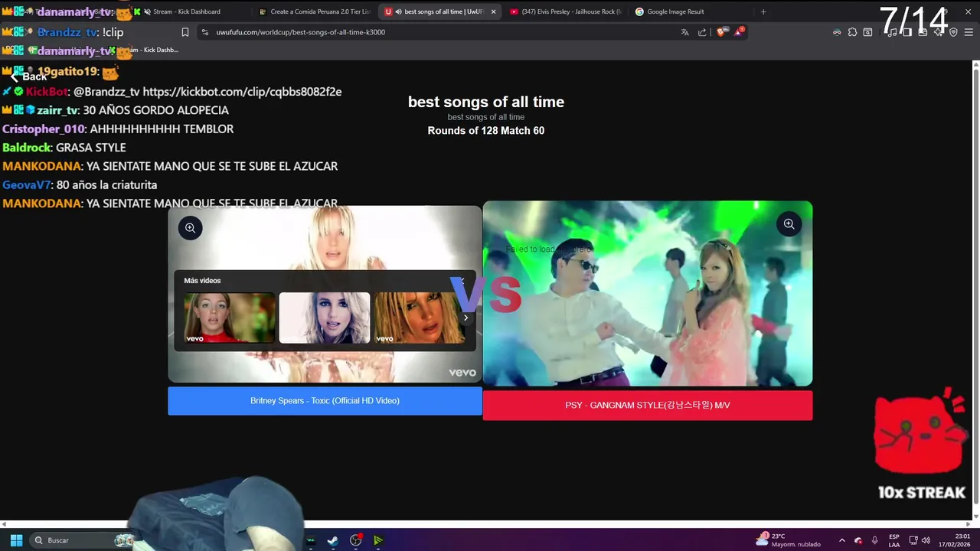Open the Brave VPN shield icon
This screenshot has height=551, width=980.
point(953,32)
